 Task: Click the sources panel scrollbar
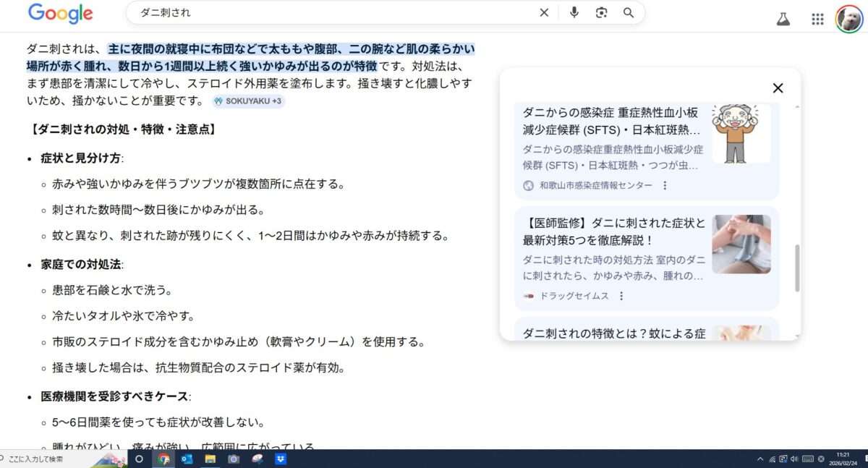click(x=798, y=268)
